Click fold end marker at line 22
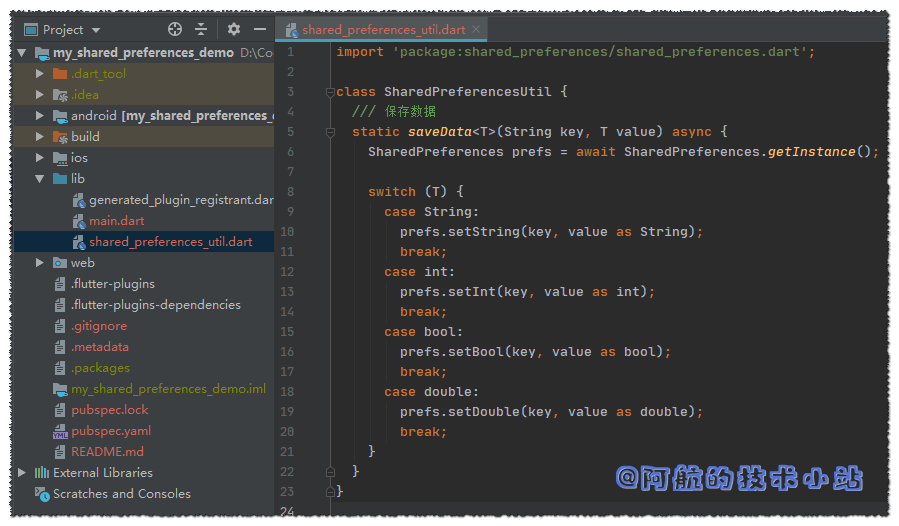 pyautogui.click(x=330, y=472)
